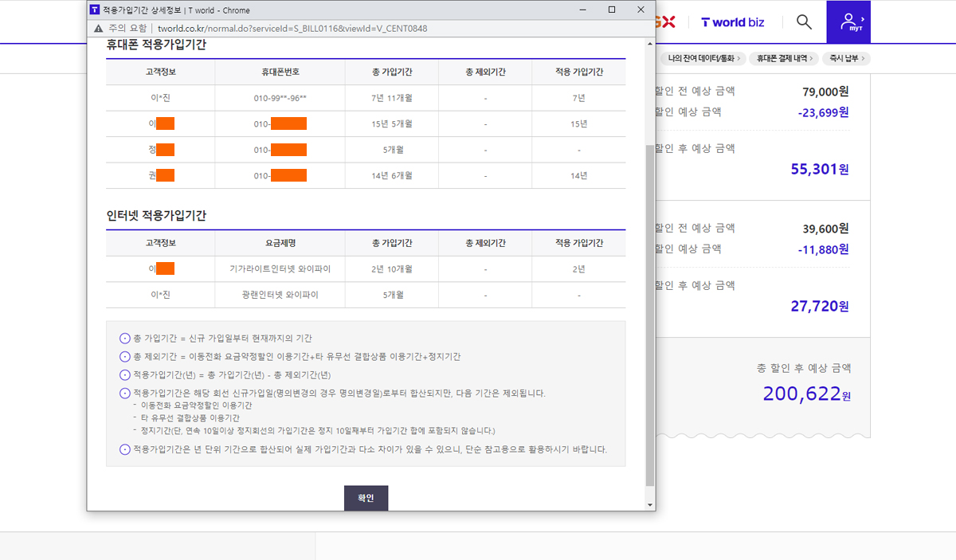The height and width of the screenshot is (560, 956).
Task: Maximize the popup Chrome window
Action: (611, 10)
